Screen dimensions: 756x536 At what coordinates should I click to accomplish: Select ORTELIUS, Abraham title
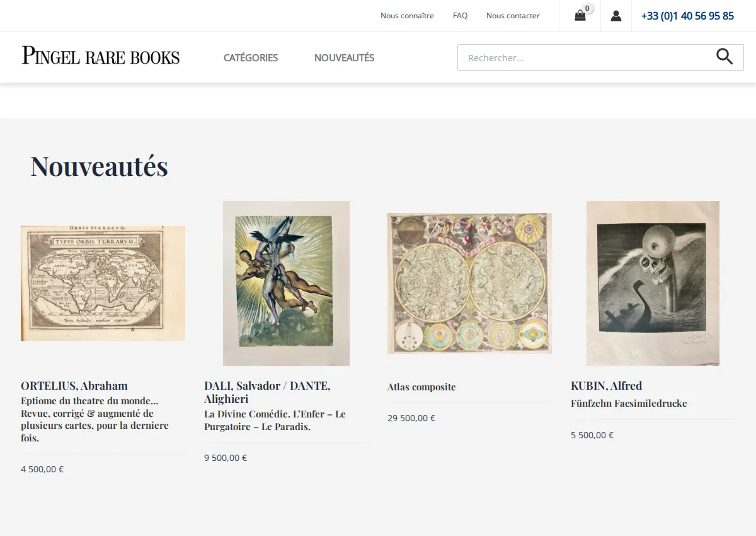pos(74,386)
